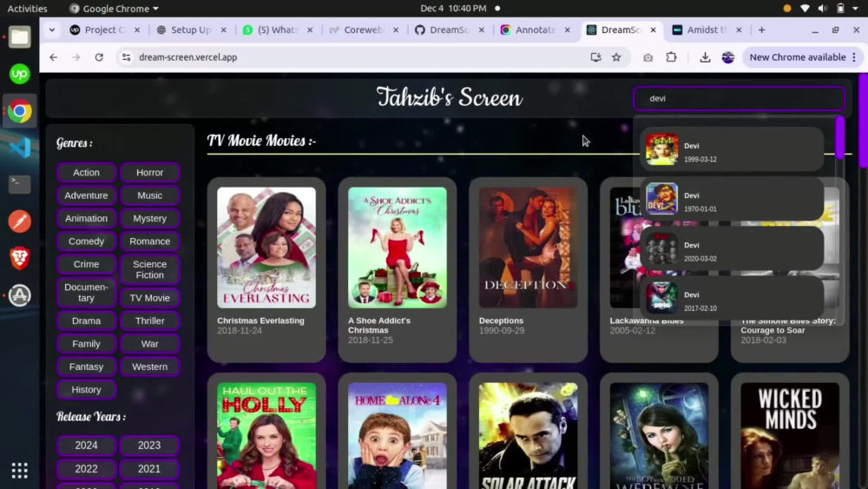
Task: Close the Project tab
Action: coord(137,30)
